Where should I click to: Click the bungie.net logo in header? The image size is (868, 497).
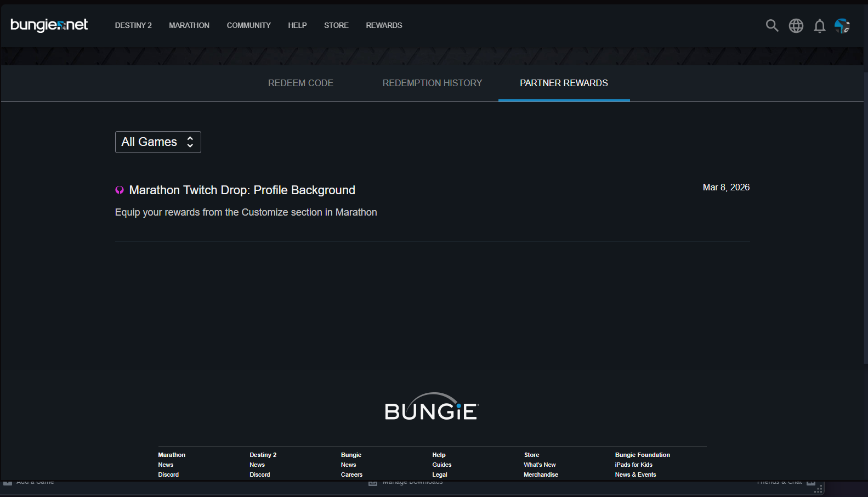(x=49, y=25)
